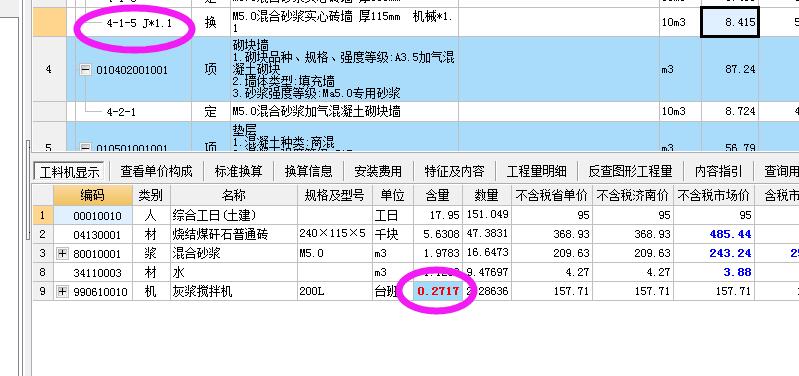Click the 规格及型号 column header
Viewport: 799px width, 376px height.
(334, 195)
